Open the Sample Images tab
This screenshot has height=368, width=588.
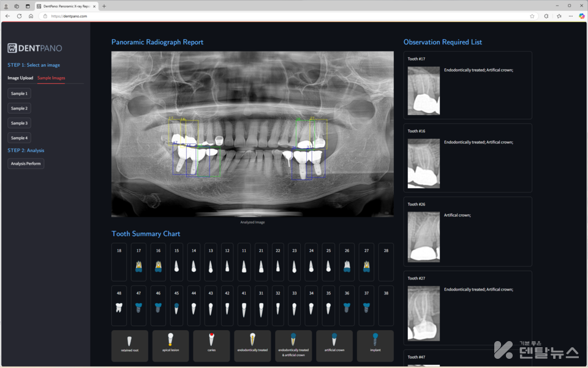pos(51,78)
